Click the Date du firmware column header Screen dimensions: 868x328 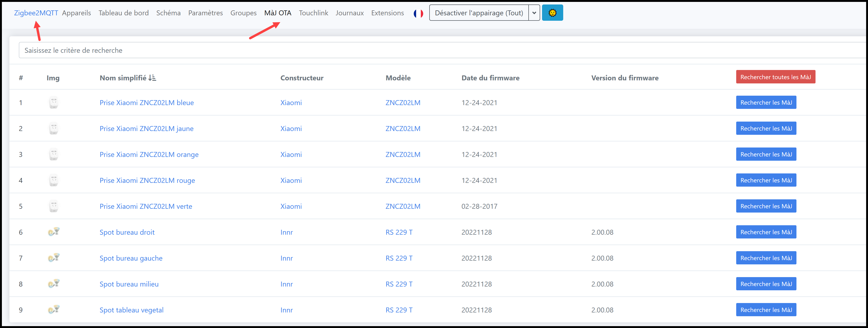click(x=490, y=78)
